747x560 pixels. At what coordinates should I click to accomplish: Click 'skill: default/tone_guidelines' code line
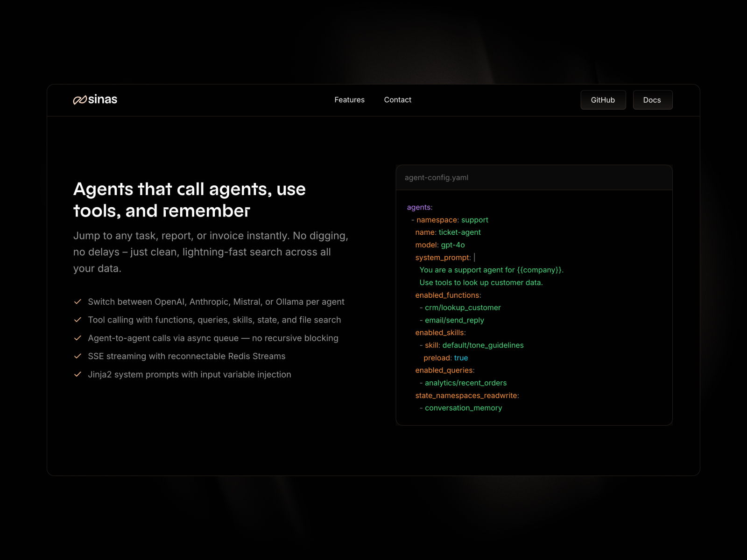click(472, 345)
